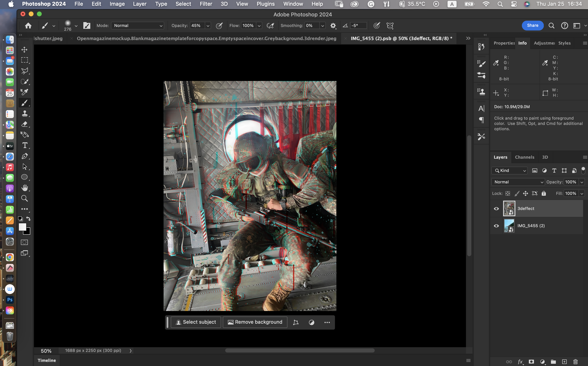
Task: Click the Select subject button
Action: [x=196, y=322]
